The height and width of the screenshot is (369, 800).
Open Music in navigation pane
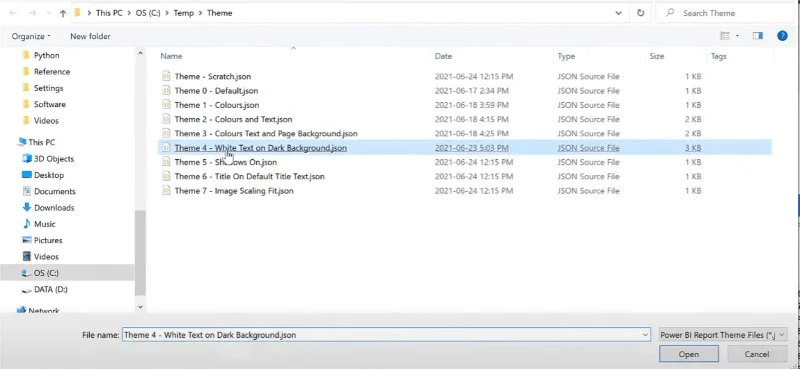44,224
